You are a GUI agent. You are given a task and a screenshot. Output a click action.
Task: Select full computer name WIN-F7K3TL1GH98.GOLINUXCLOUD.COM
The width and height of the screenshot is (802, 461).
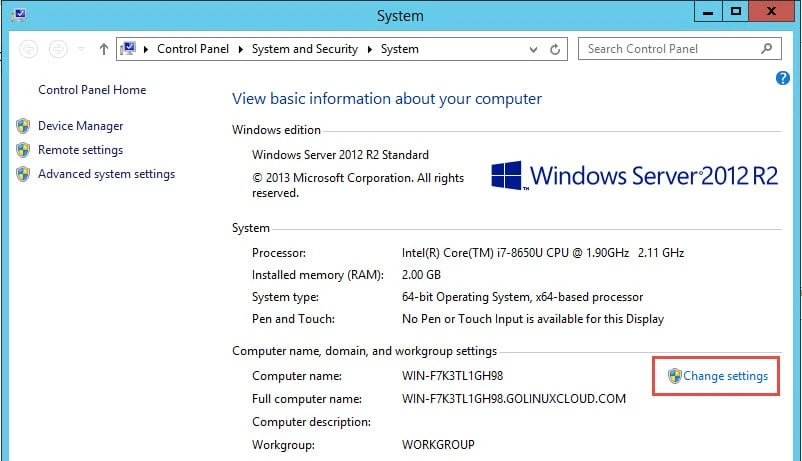(x=514, y=399)
